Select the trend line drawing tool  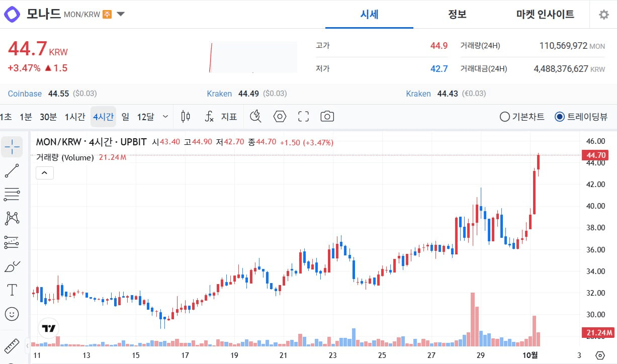(x=12, y=171)
